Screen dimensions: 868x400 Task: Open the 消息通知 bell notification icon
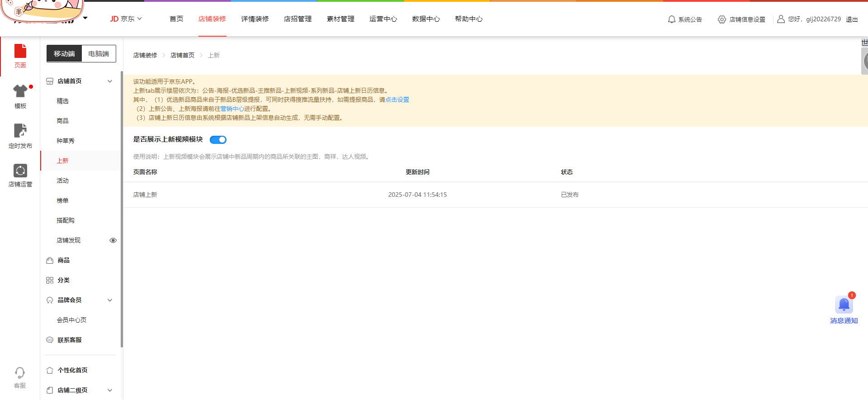coord(844,305)
